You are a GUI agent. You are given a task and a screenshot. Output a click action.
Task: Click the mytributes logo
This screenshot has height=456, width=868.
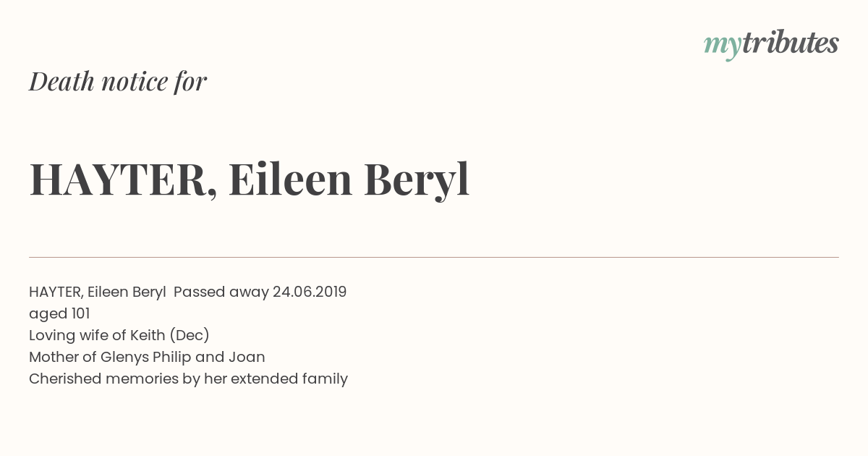771,44
